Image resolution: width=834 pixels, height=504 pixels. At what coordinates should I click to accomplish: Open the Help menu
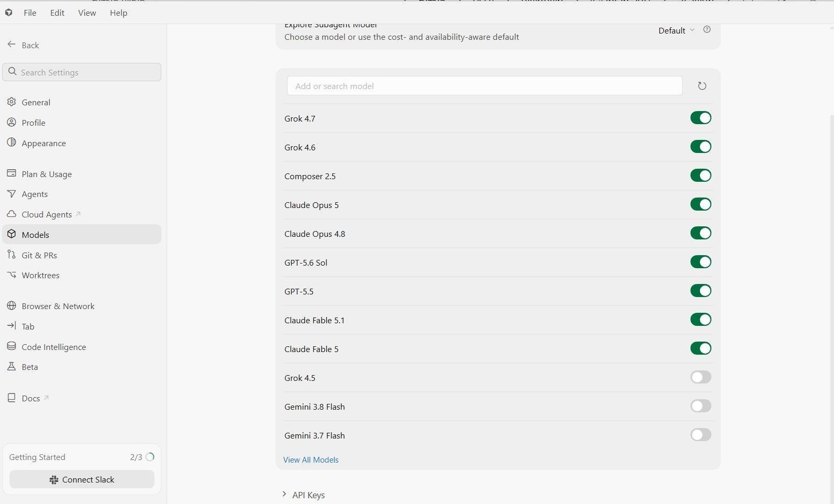(x=118, y=13)
